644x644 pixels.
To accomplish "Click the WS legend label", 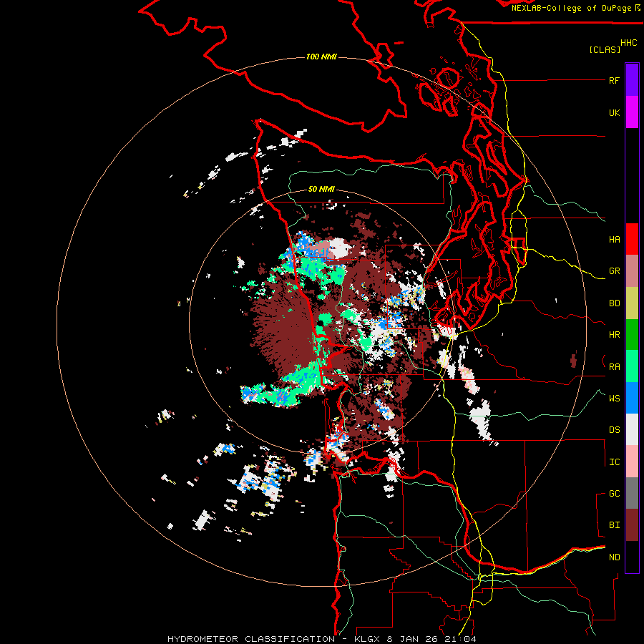I will point(614,399).
